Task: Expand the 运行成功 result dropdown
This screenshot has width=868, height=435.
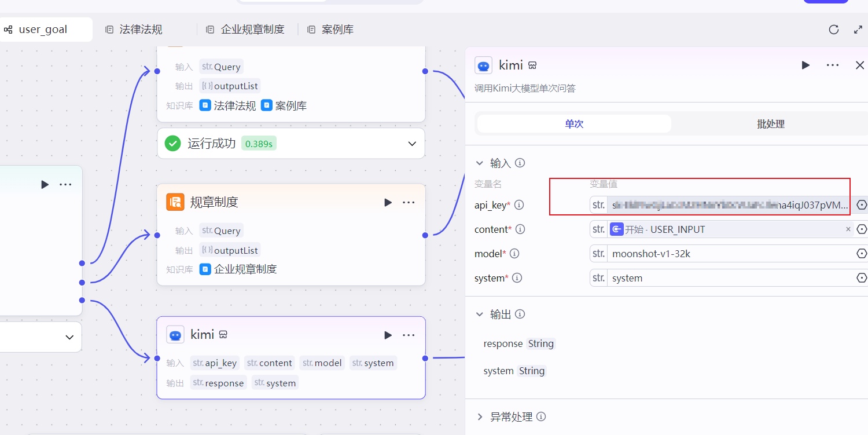Action: [412, 144]
